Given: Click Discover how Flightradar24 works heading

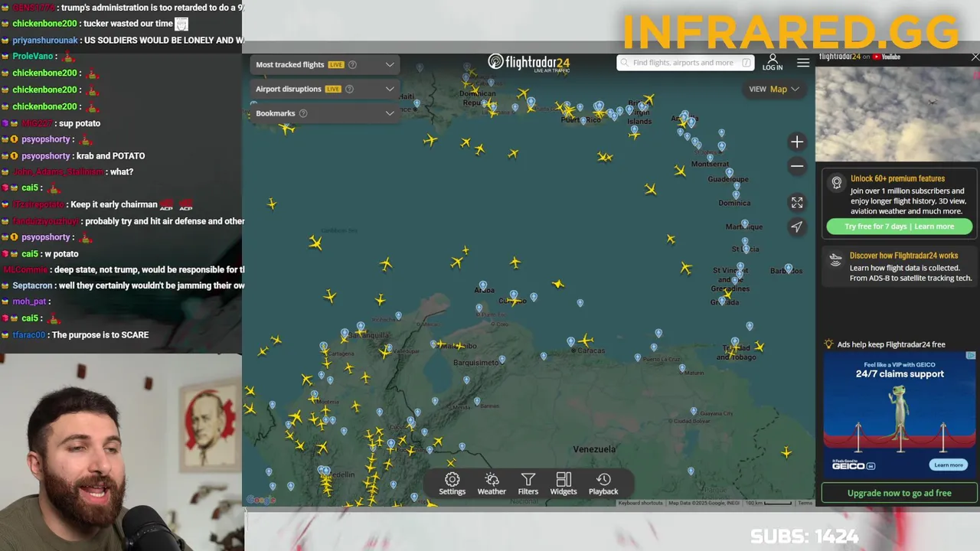Looking at the screenshot, I should point(903,256).
